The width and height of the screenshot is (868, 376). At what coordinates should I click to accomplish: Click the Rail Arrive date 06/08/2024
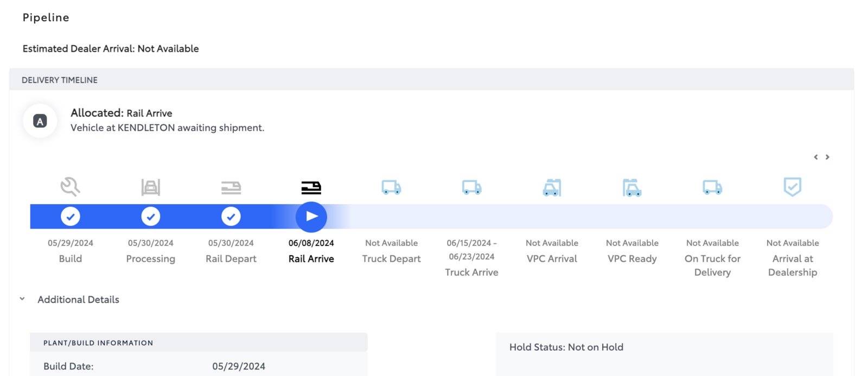pyautogui.click(x=311, y=243)
